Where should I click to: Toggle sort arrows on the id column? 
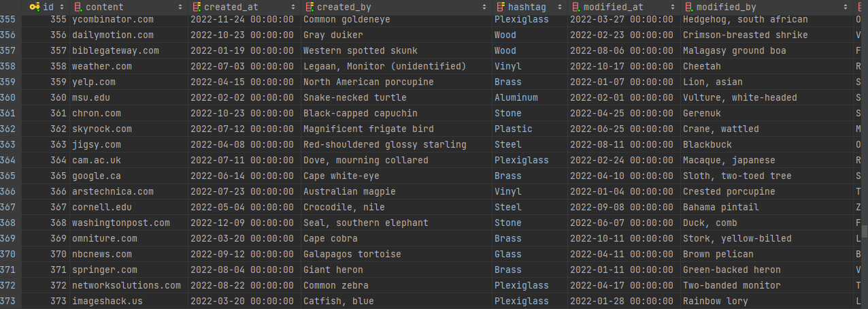[x=63, y=7]
